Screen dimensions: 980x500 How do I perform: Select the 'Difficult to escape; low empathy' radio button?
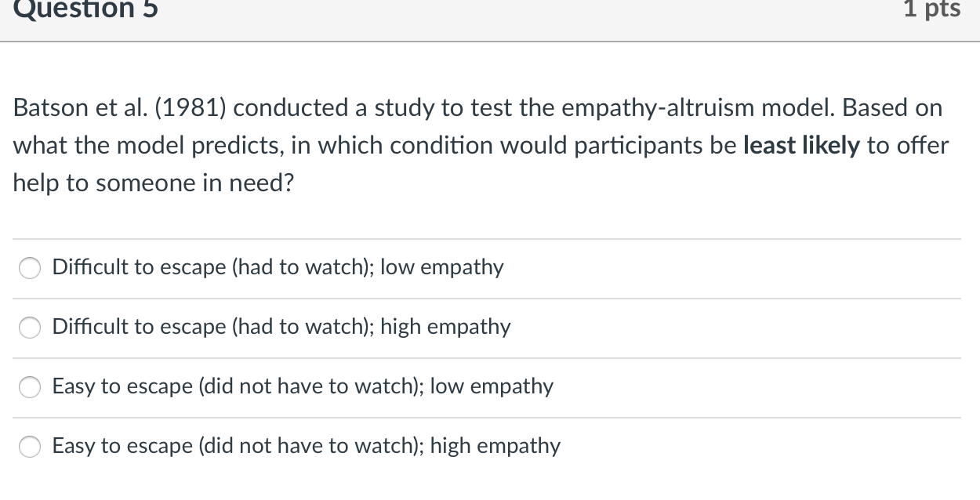31,269
